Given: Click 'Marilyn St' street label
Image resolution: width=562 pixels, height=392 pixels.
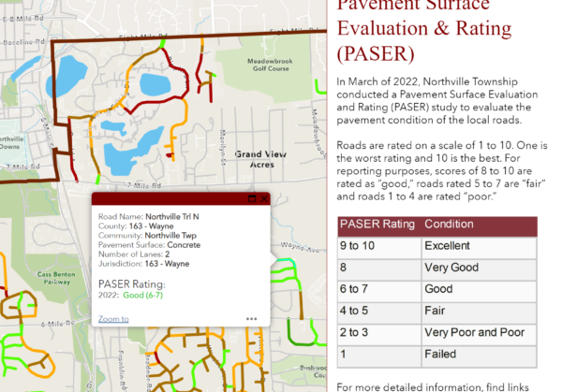Looking at the screenshot, I should (222, 147).
